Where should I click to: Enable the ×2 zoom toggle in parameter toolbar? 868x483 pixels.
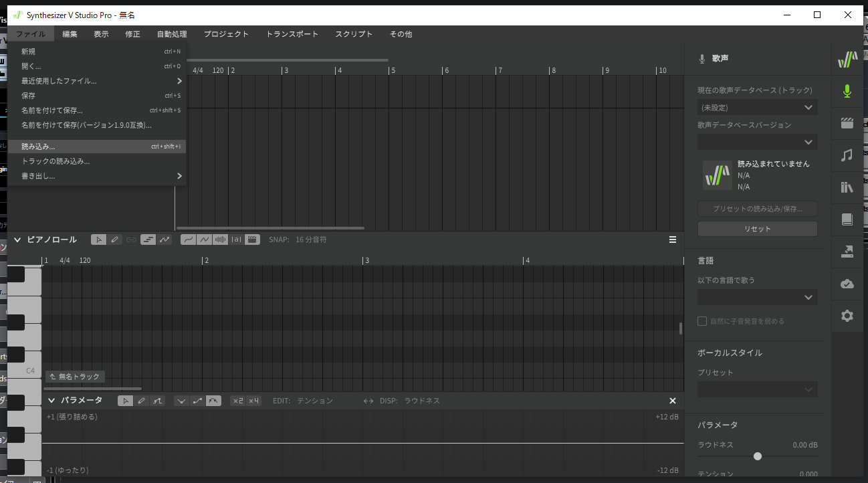coord(238,400)
